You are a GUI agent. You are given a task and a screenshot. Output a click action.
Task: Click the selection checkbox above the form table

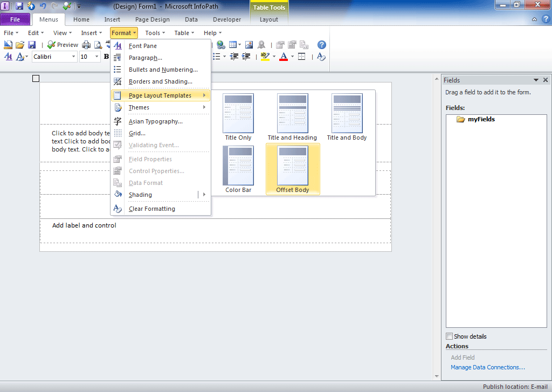[36, 79]
